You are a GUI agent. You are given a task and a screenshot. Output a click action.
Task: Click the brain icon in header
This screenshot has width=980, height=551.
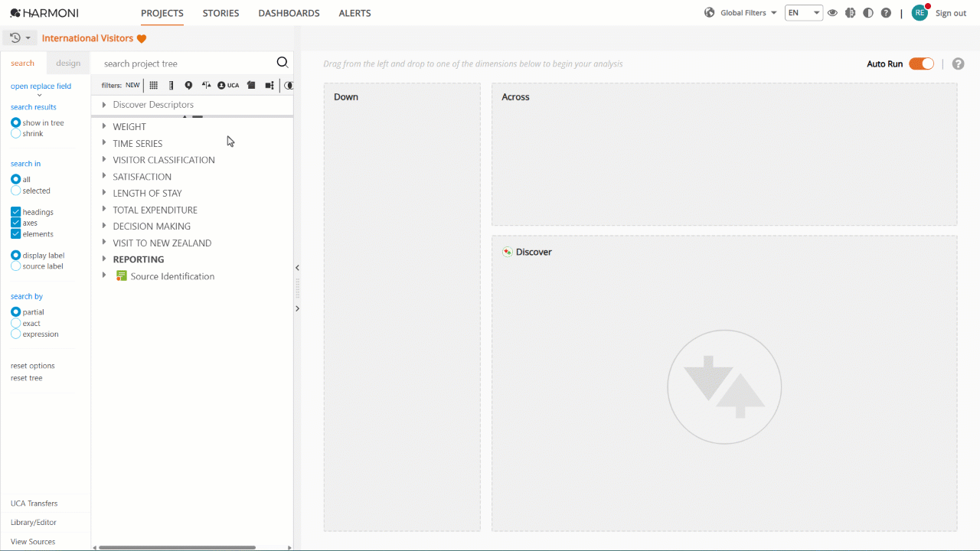850,13
